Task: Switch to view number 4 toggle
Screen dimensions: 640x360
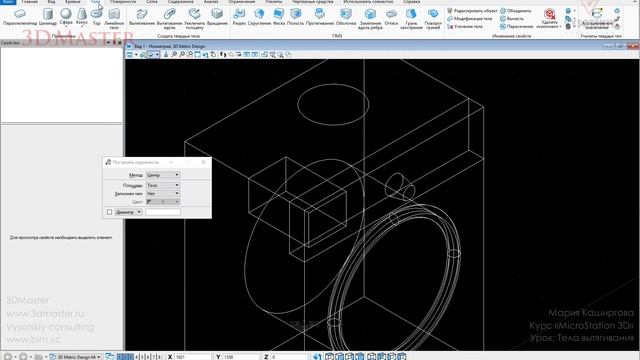Action: pyautogui.click(x=136, y=357)
